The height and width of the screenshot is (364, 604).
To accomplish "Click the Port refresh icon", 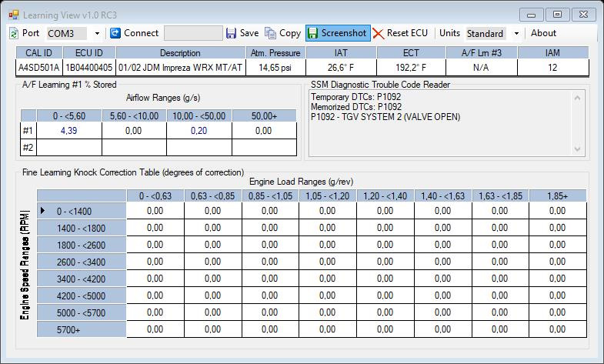I will 14,34.
